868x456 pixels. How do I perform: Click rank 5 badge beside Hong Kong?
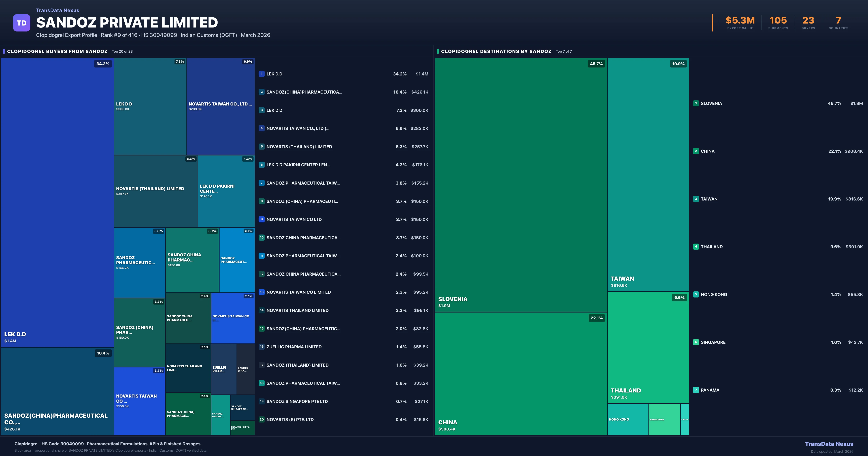click(696, 294)
